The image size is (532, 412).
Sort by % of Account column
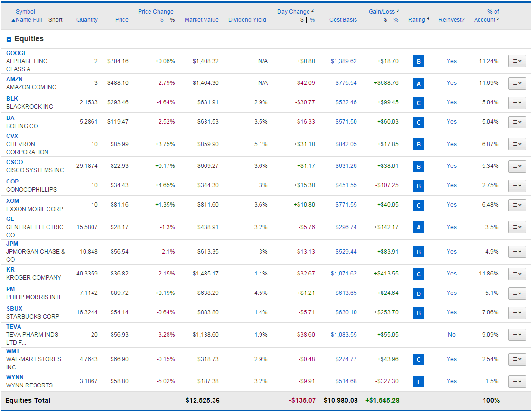point(486,16)
